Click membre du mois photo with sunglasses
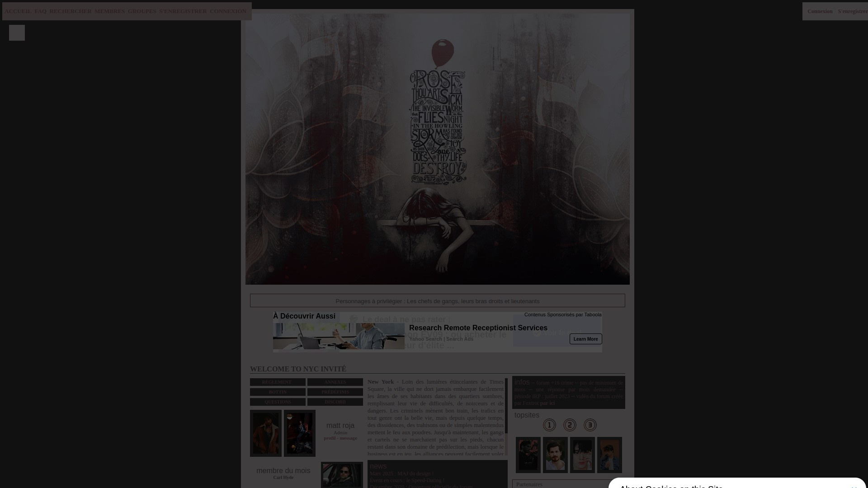Screen dimensions: 868x488 (342, 475)
